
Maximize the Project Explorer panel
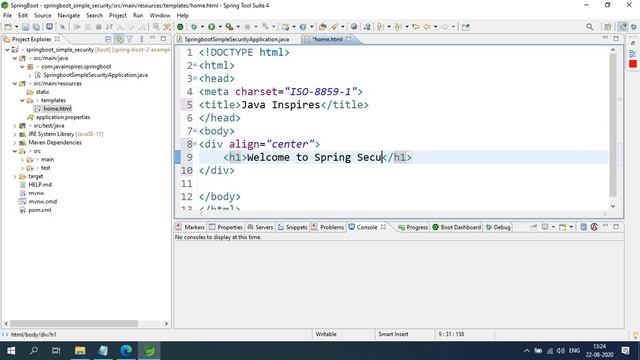[x=163, y=39]
